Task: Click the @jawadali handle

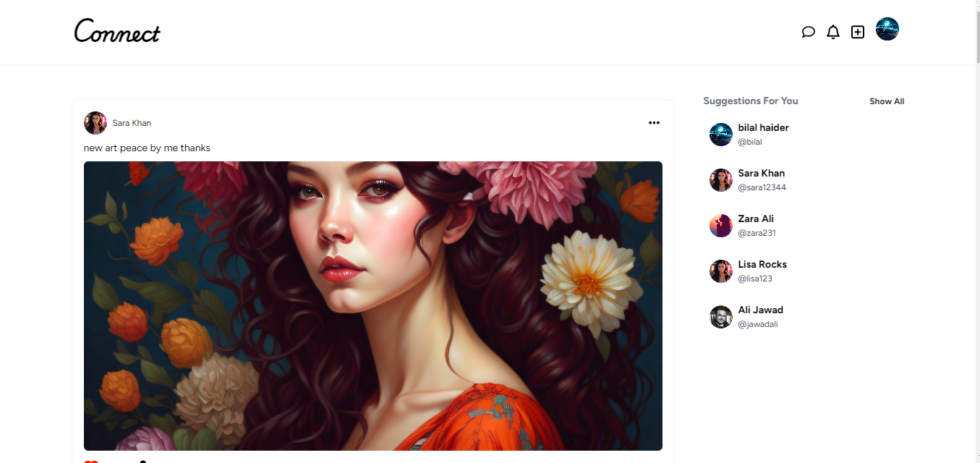Action: (758, 324)
